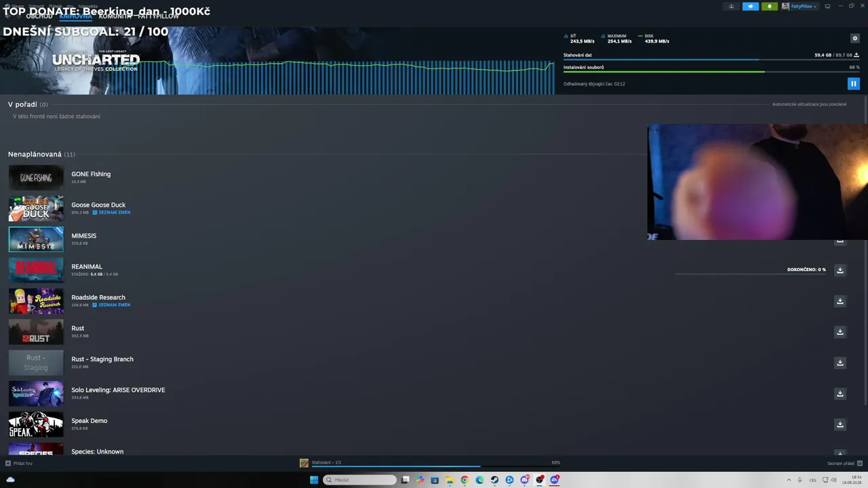Open download settings gear
This screenshot has height=488, width=868.
click(854, 39)
